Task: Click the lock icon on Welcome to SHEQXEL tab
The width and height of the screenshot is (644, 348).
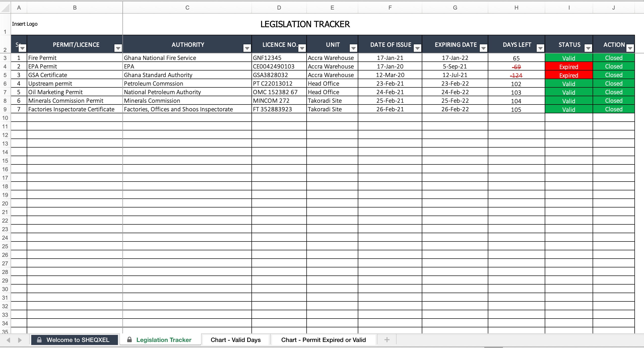Action: [40, 339]
